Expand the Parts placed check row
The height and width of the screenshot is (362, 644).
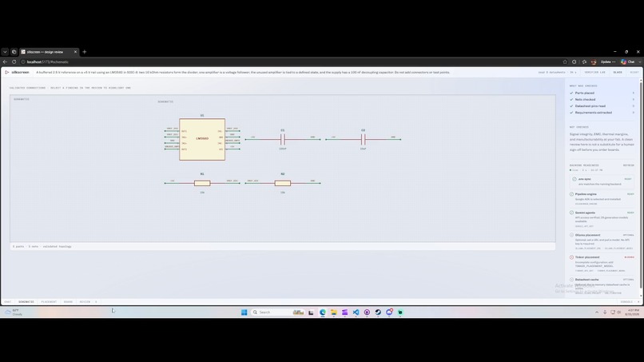click(x=602, y=93)
